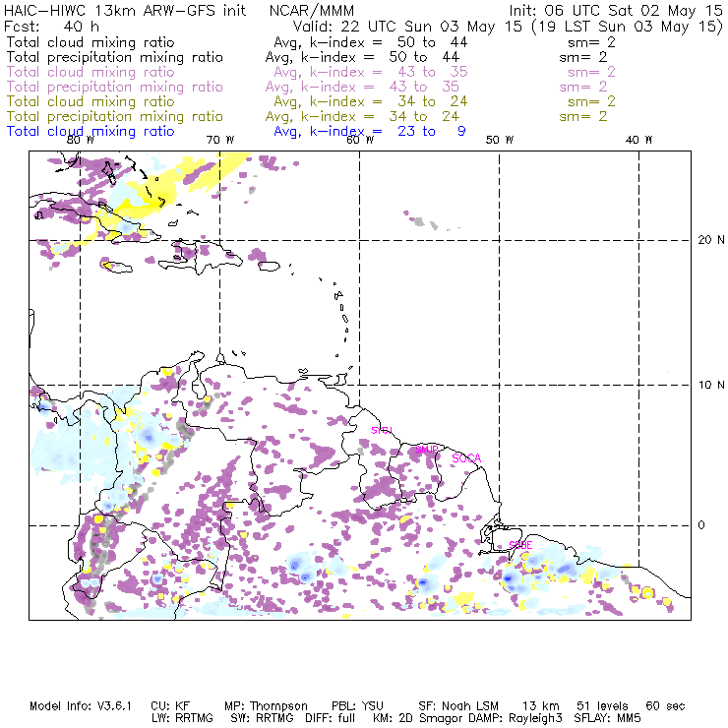
Task: Click the 'SBBE' station marker on the map
Action: (520, 545)
